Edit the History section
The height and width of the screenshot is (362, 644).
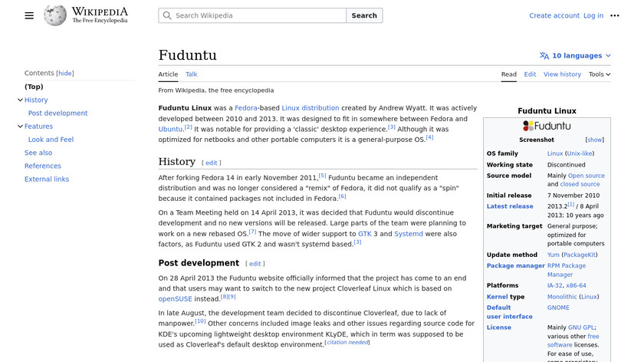211,163
